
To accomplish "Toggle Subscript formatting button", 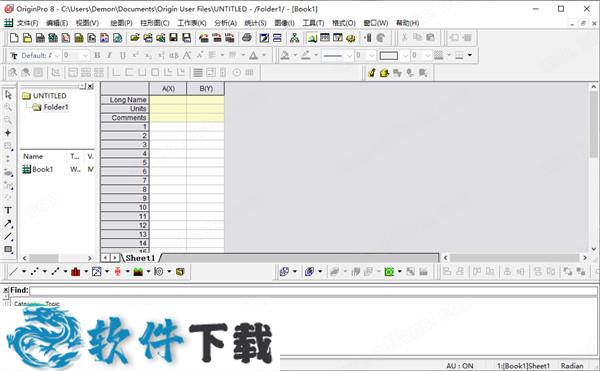I will pos(148,55).
